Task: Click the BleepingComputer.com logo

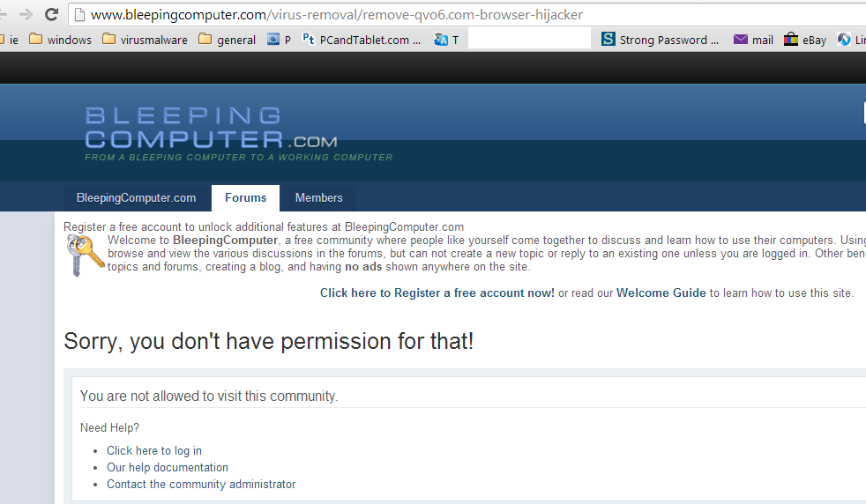Action: pos(211,128)
